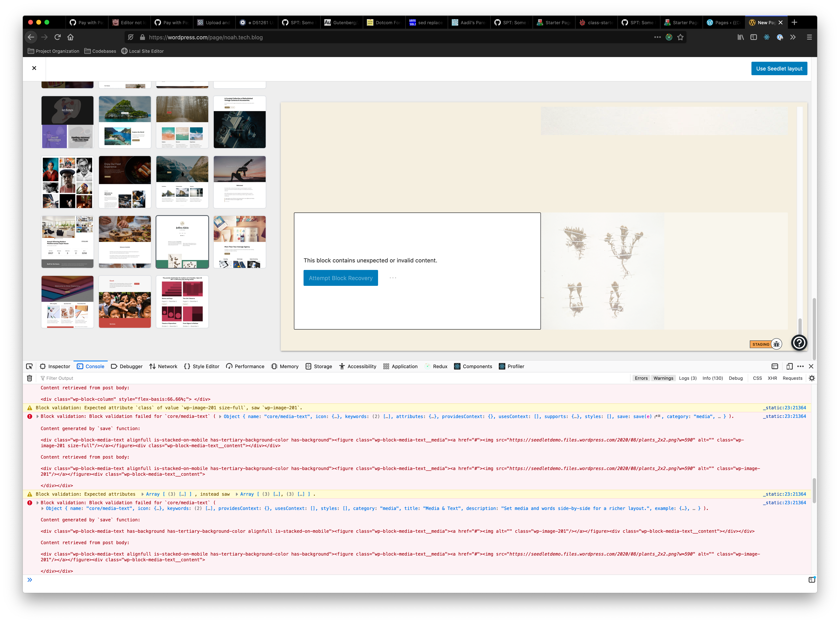Click Use Seedlet layout button
The image size is (840, 623).
click(x=779, y=68)
